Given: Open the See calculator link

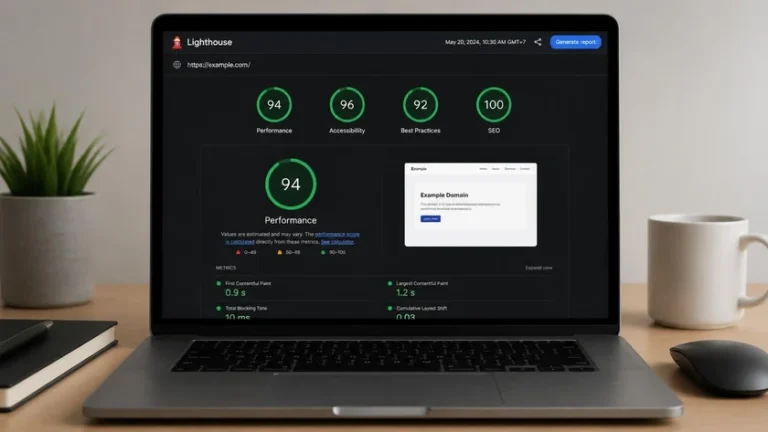Looking at the screenshot, I should (337, 242).
